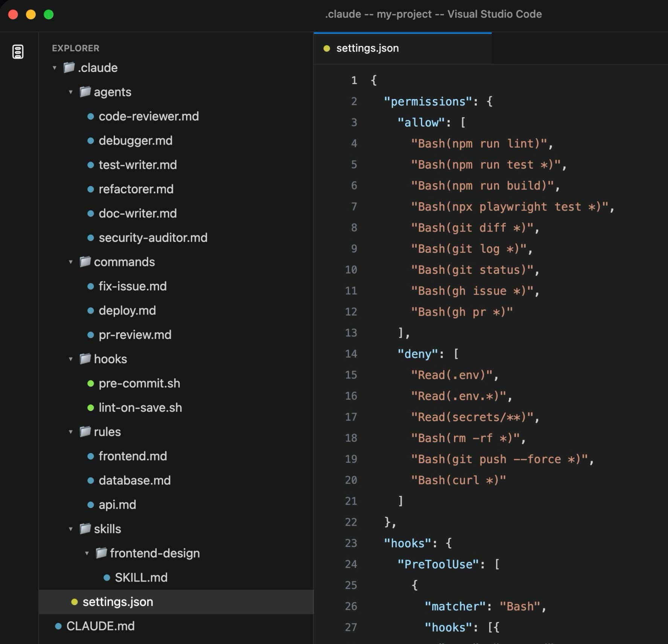668x644 pixels.
Task: Click the Explorer icon in activity bar
Action: [x=18, y=52]
